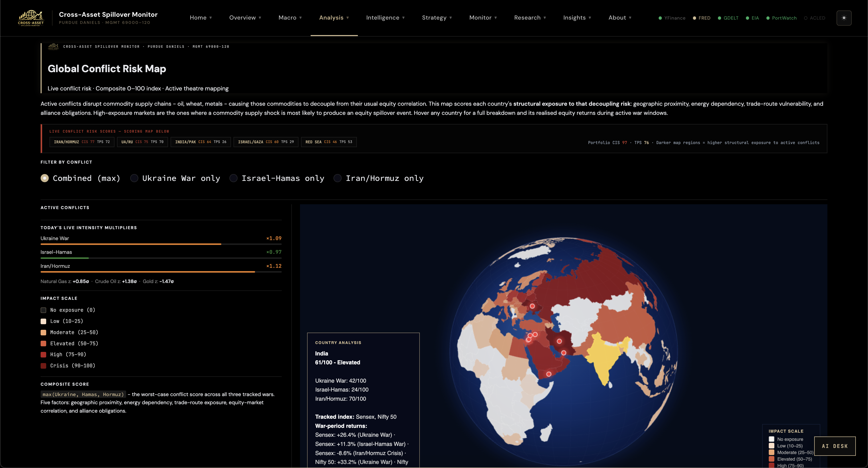Click the Crude Oil z: +1.38σ reading

pyautogui.click(x=116, y=281)
